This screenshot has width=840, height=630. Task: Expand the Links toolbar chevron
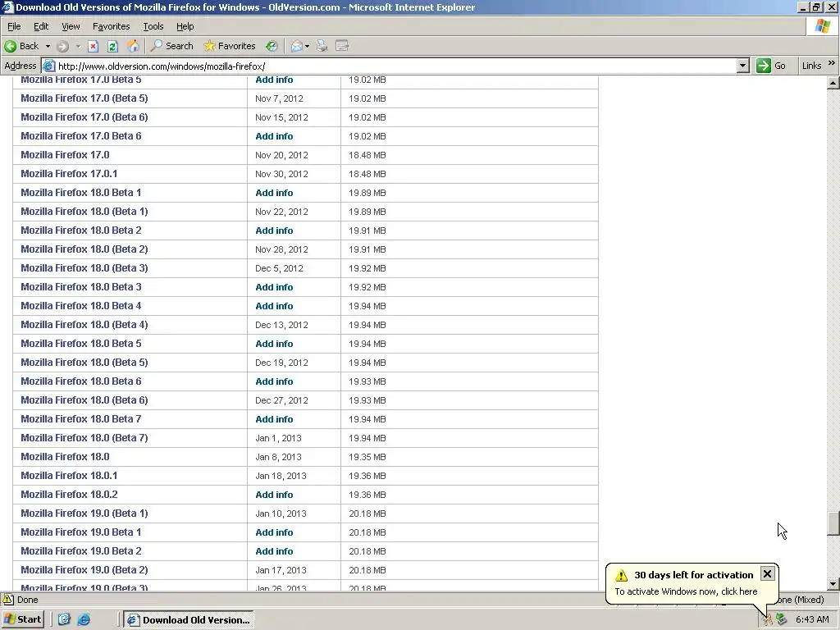coord(832,64)
